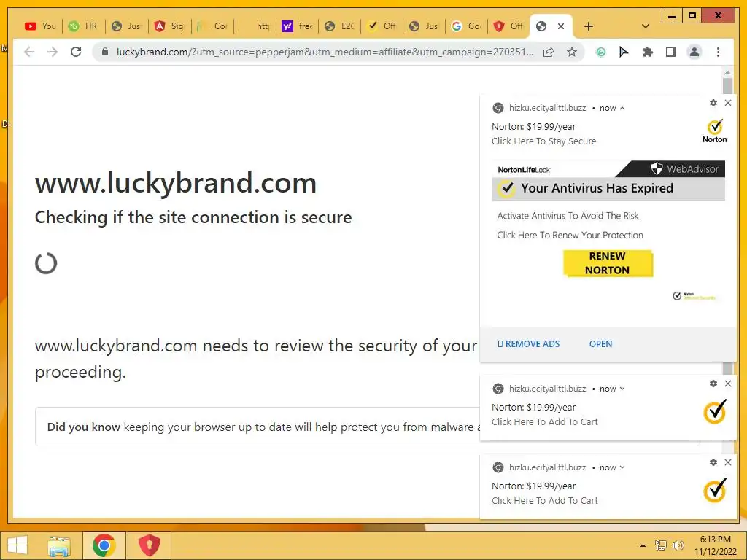The height and width of the screenshot is (560, 747).
Task: Dismiss the bottom Norton notification
Action: click(x=728, y=462)
